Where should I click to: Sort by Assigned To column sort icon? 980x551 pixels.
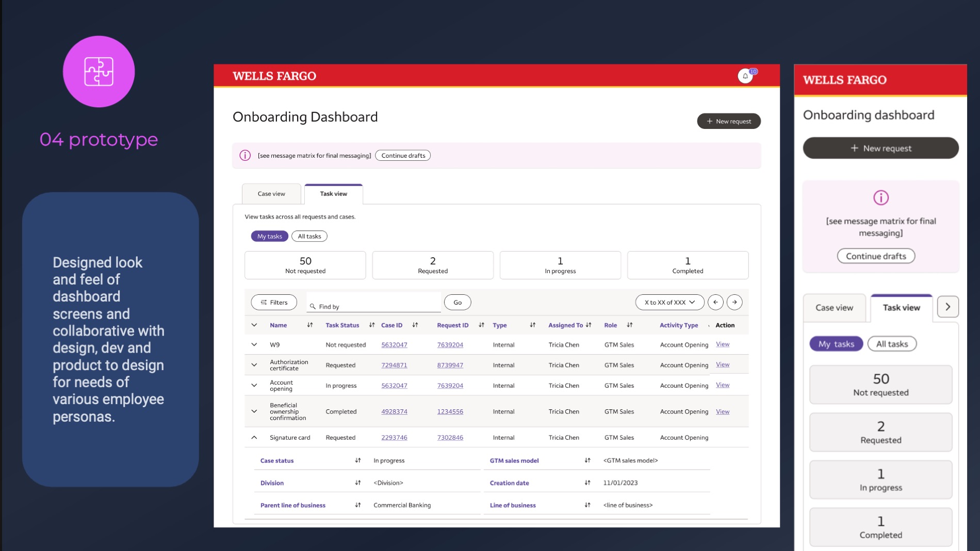589,325
